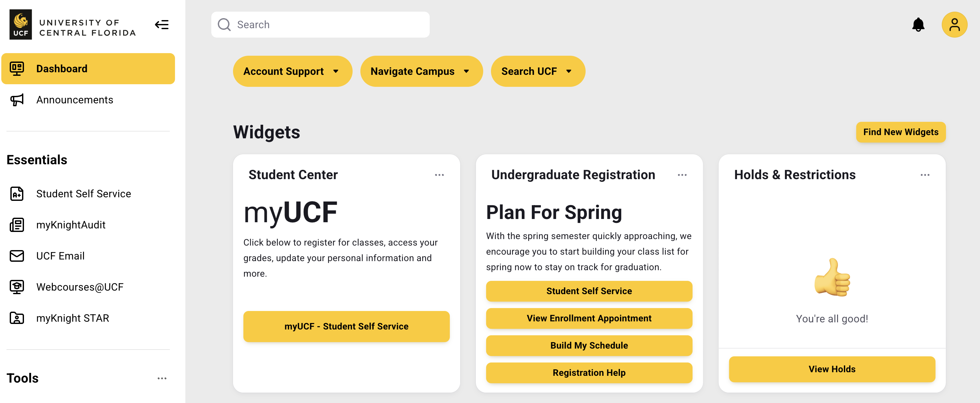
Task: Open the Holds & Restrictions widget options menu
Action: point(925,175)
